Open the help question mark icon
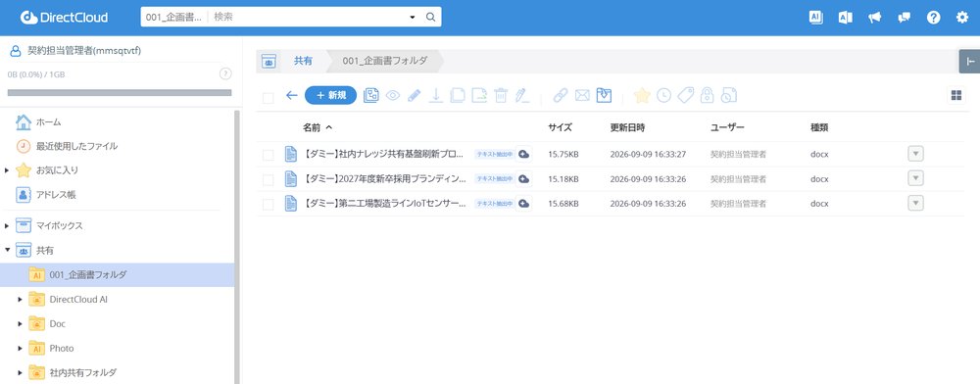The width and height of the screenshot is (980, 384). coord(933,18)
